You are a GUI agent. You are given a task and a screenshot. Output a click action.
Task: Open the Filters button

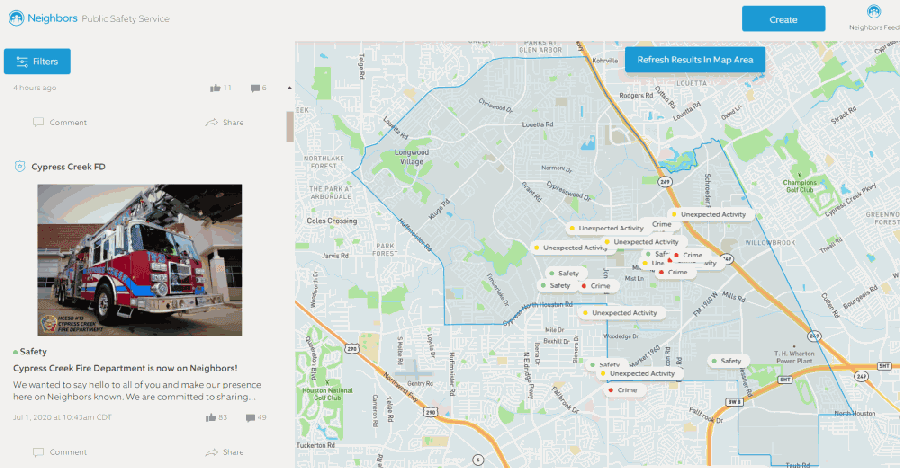pyautogui.click(x=37, y=61)
